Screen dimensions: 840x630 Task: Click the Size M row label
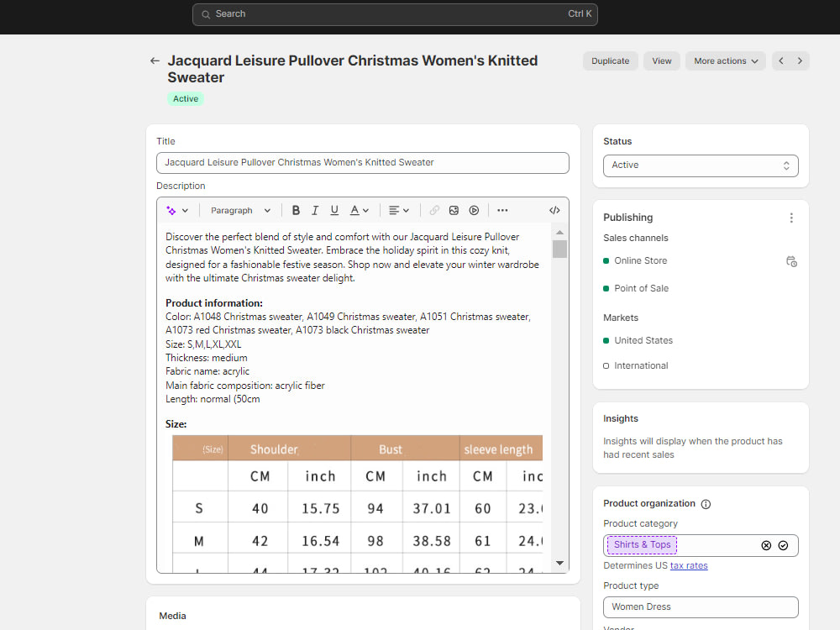199,542
